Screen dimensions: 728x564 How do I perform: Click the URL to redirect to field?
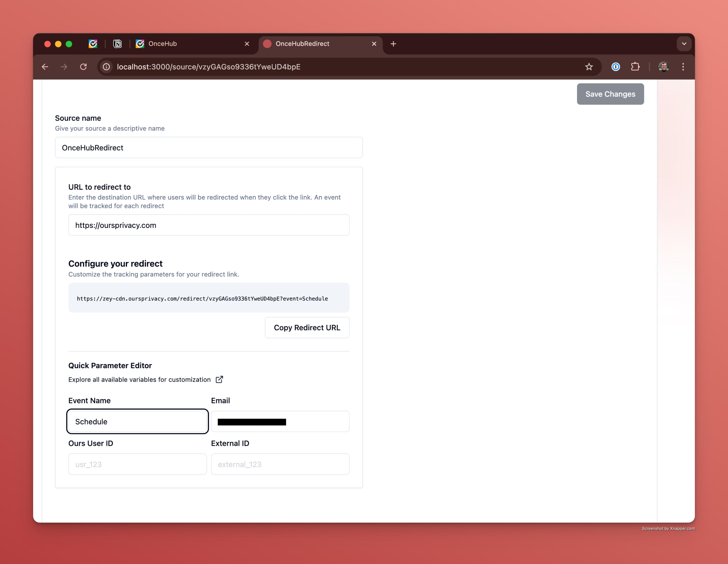click(x=209, y=225)
